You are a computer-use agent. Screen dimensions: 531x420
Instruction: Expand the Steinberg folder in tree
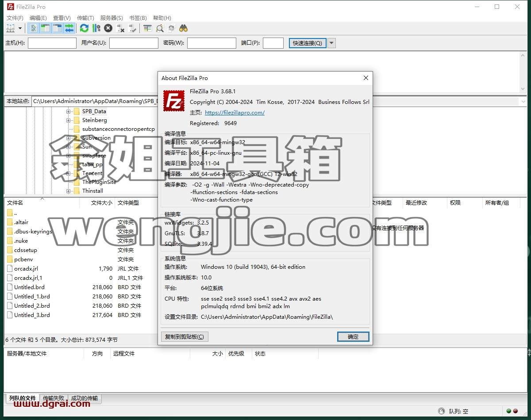click(x=69, y=120)
